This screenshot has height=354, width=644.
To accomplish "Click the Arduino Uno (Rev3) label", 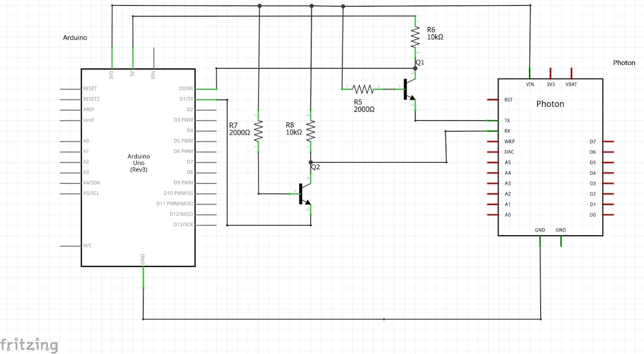I will tap(139, 163).
